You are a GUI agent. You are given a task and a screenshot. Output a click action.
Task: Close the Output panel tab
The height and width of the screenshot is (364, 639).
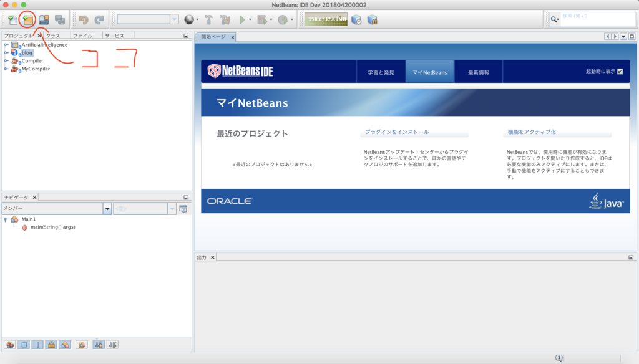(212, 257)
